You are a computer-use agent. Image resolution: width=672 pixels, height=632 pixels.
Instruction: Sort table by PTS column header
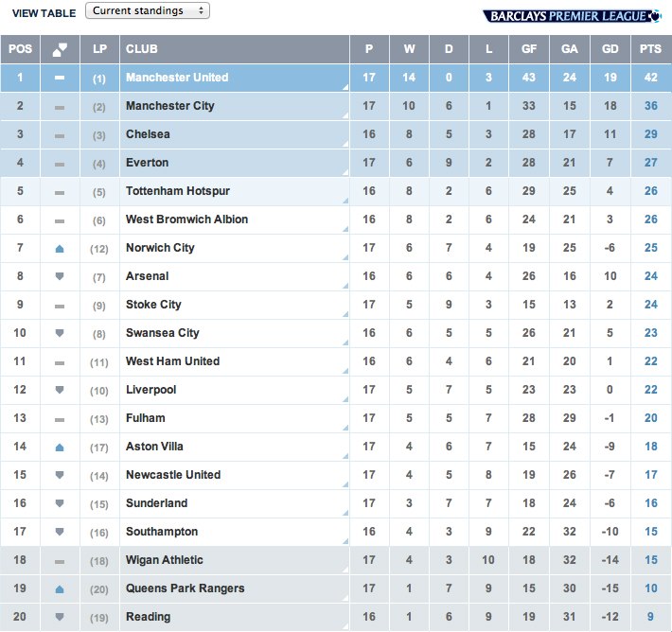click(650, 49)
